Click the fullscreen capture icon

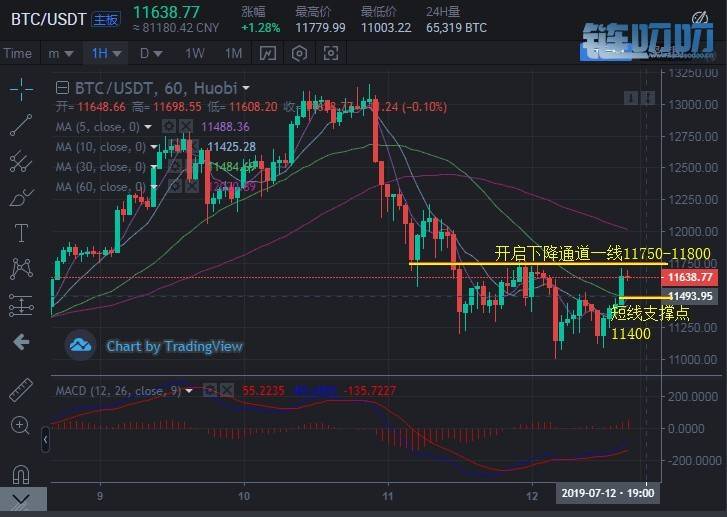coord(331,53)
